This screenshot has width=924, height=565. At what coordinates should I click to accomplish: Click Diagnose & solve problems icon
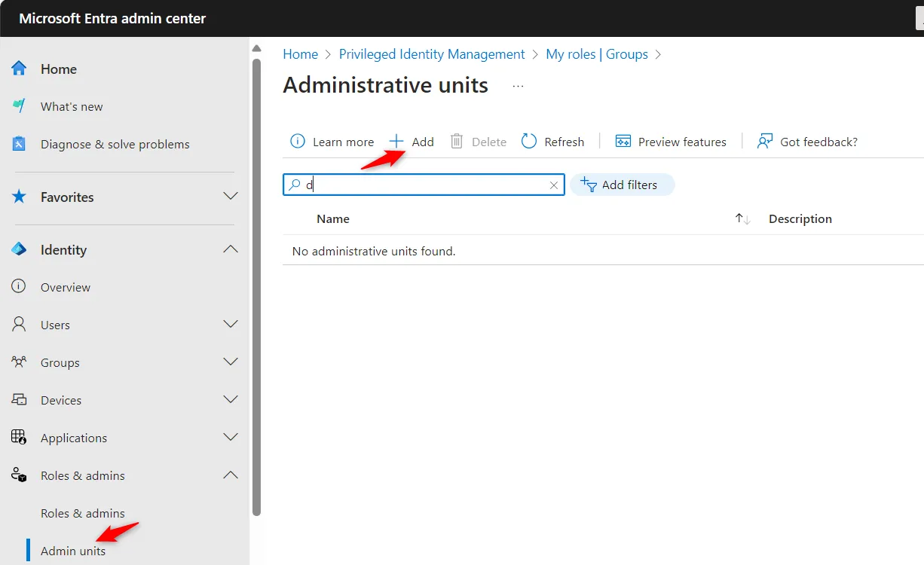(x=20, y=144)
